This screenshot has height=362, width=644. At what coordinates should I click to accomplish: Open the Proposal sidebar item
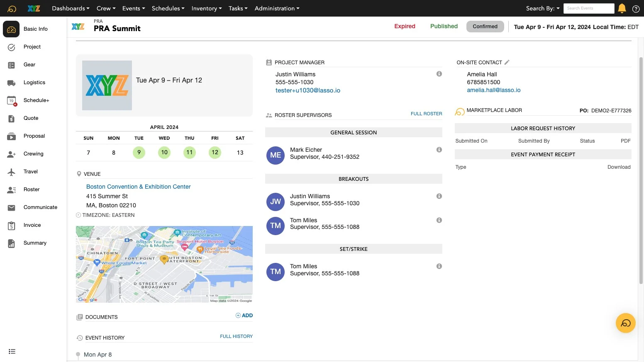click(34, 136)
